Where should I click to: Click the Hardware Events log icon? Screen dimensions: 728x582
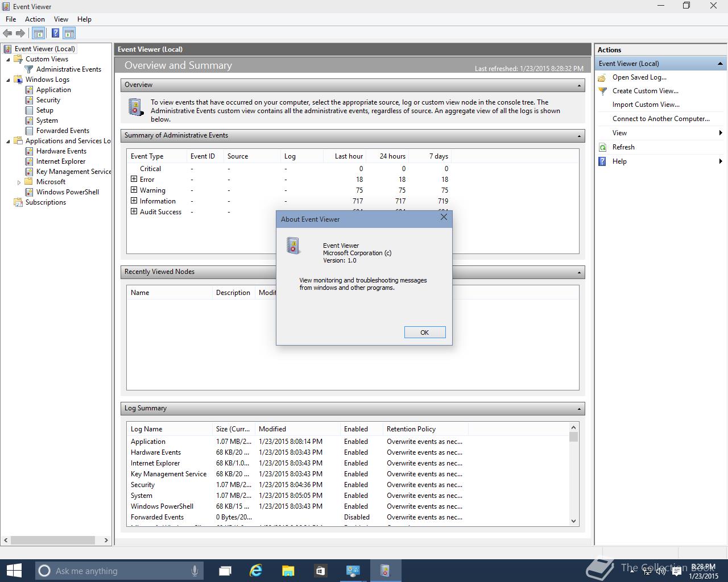[29, 151]
